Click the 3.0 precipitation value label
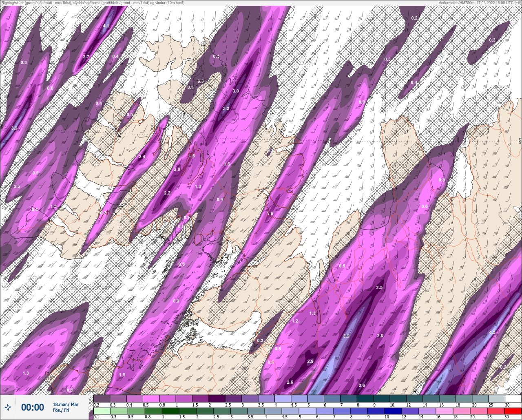The image size is (522, 420). tap(236, 91)
